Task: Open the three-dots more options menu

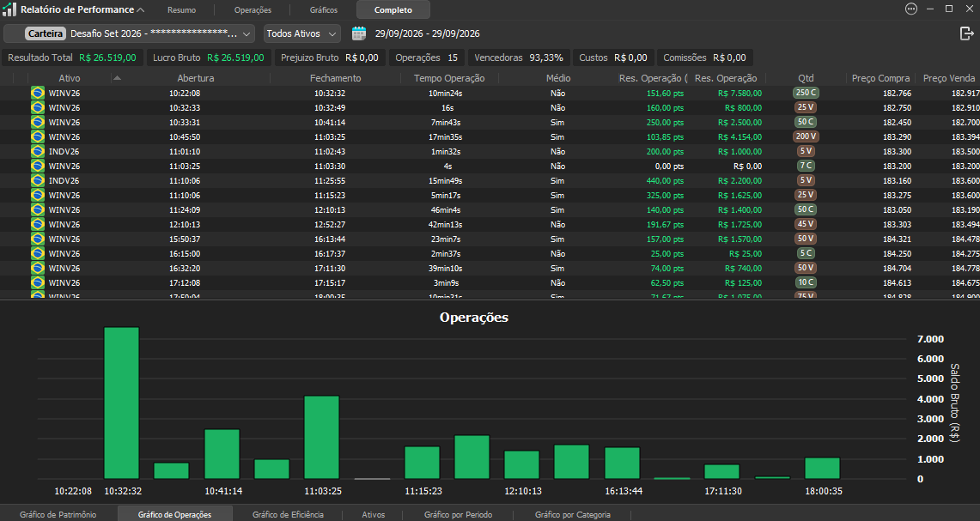Action: 911,9
